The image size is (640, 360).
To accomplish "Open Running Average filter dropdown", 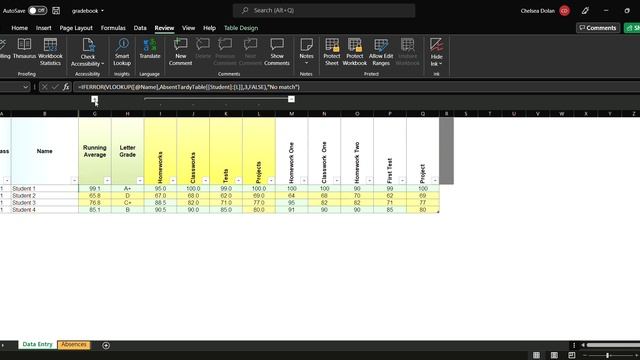I will (x=107, y=180).
